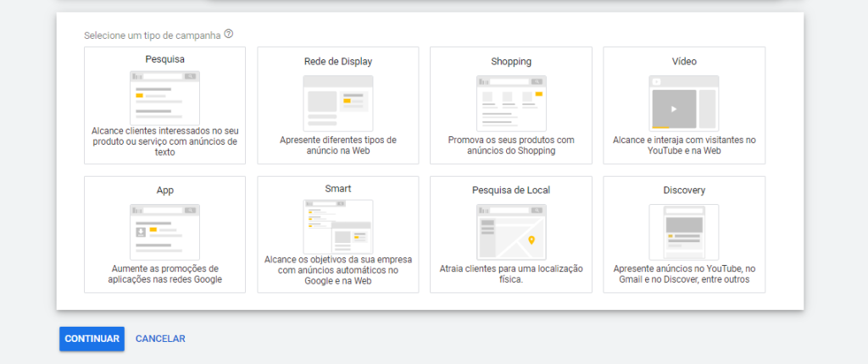Viewport: 868px width, 364px height.
Task: Click the App campaign illustration
Action: point(165,232)
